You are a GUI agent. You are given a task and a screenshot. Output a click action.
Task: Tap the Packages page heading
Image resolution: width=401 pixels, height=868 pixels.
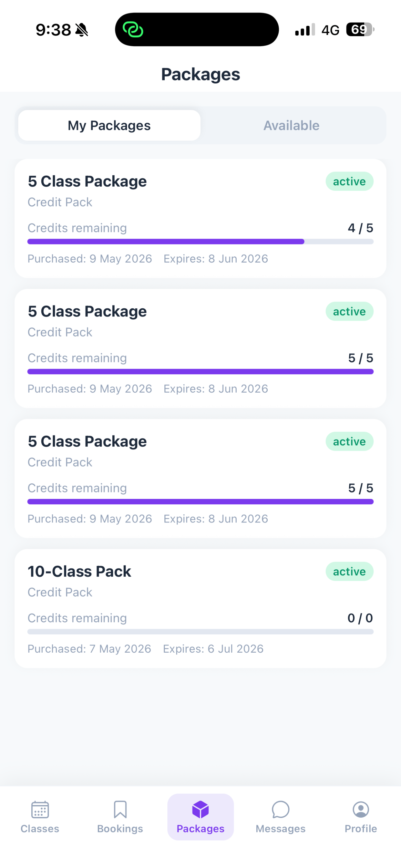tap(200, 75)
